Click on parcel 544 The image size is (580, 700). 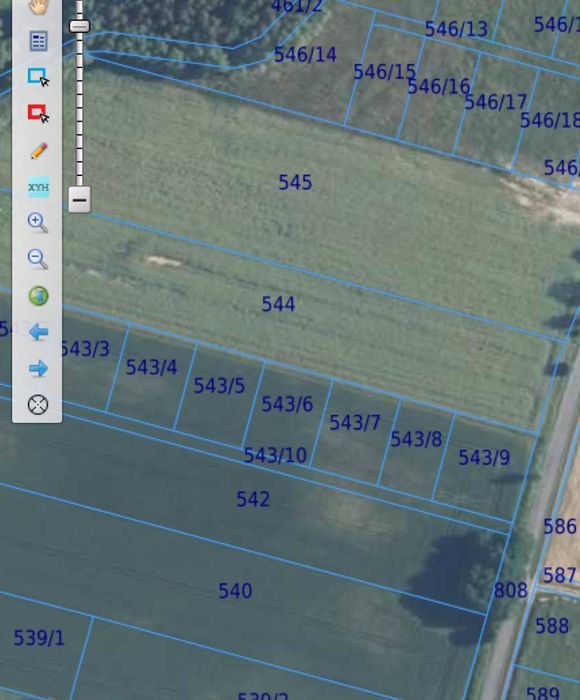tap(278, 304)
